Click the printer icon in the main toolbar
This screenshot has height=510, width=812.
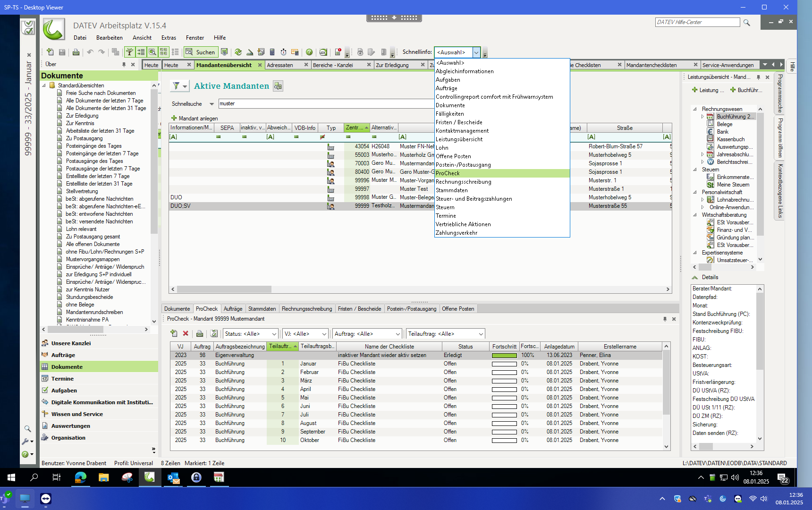coord(76,52)
